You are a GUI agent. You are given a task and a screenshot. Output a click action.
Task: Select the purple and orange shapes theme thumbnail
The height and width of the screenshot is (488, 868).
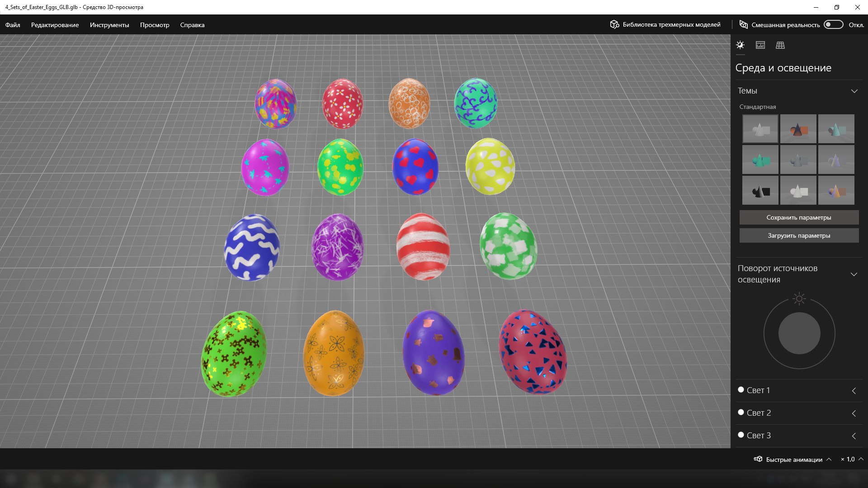coord(836,190)
